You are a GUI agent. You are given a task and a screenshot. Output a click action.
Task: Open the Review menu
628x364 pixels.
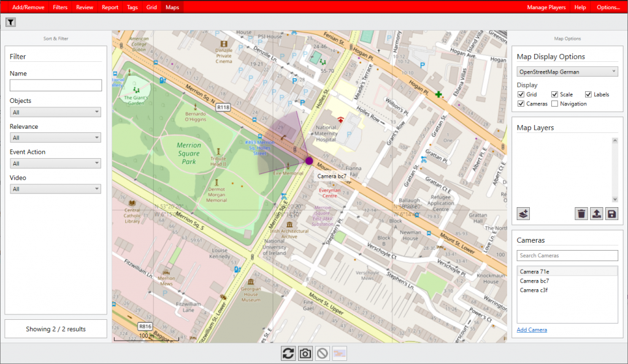[x=85, y=7]
